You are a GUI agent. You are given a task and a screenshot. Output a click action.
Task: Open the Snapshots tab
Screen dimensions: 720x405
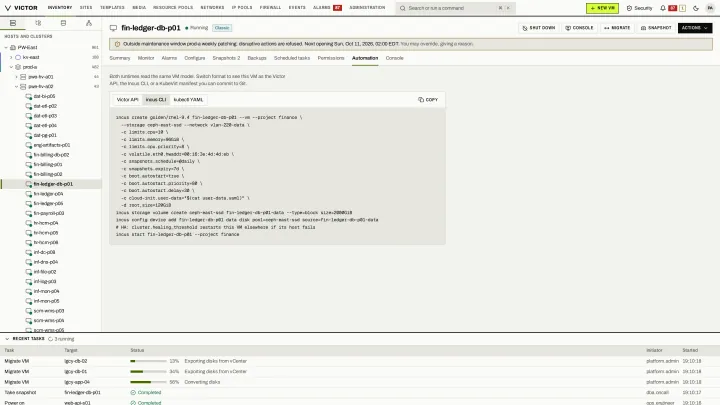coord(226,58)
